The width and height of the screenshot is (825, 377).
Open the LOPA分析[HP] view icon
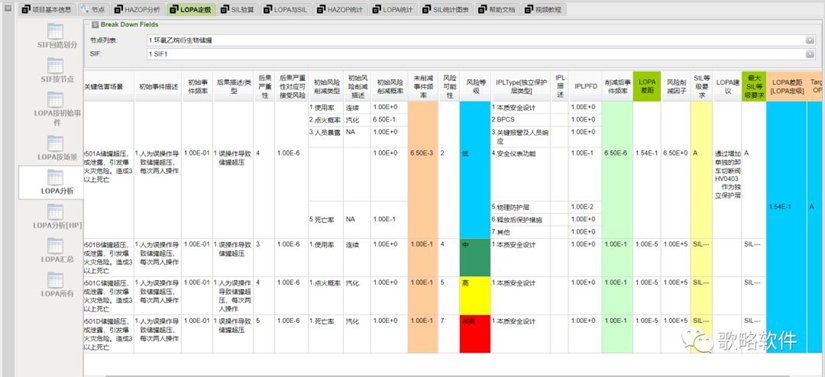pyautogui.click(x=55, y=212)
